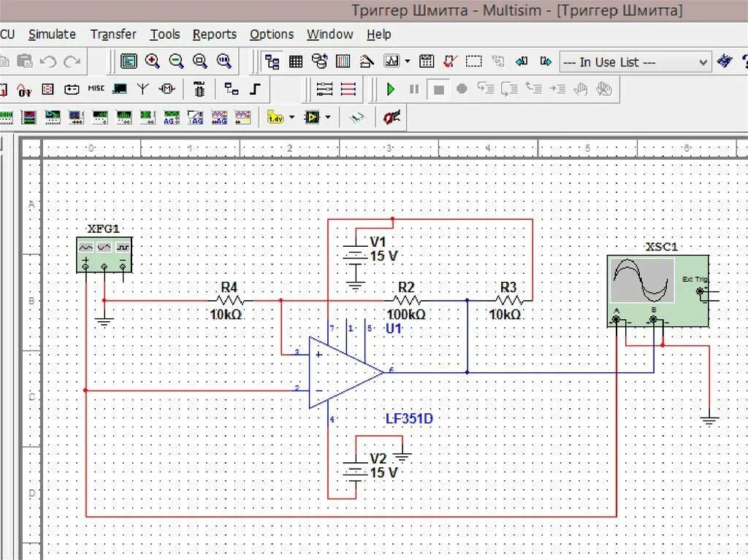The height and width of the screenshot is (560, 748).
Task: Click the measurement probe 1.4v icon
Action: (x=275, y=118)
